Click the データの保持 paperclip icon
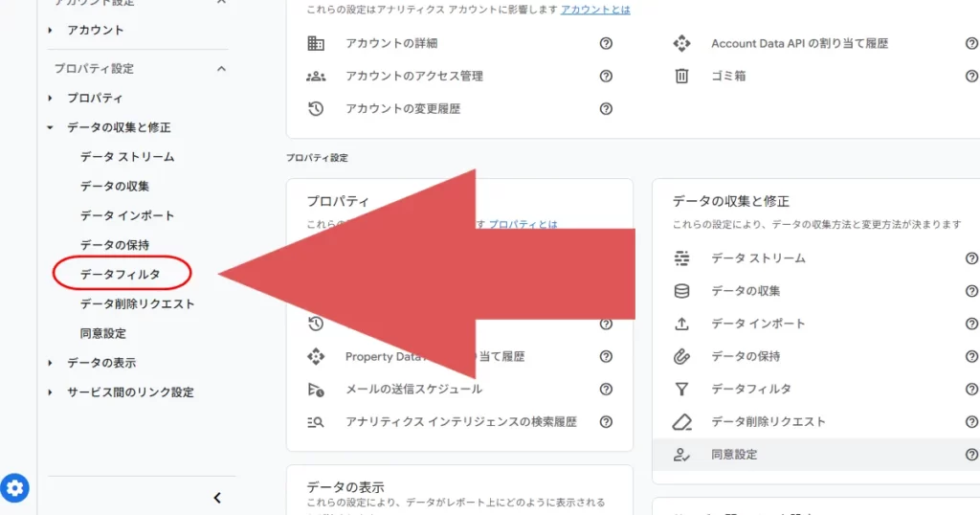980x515 pixels. (x=681, y=356)
